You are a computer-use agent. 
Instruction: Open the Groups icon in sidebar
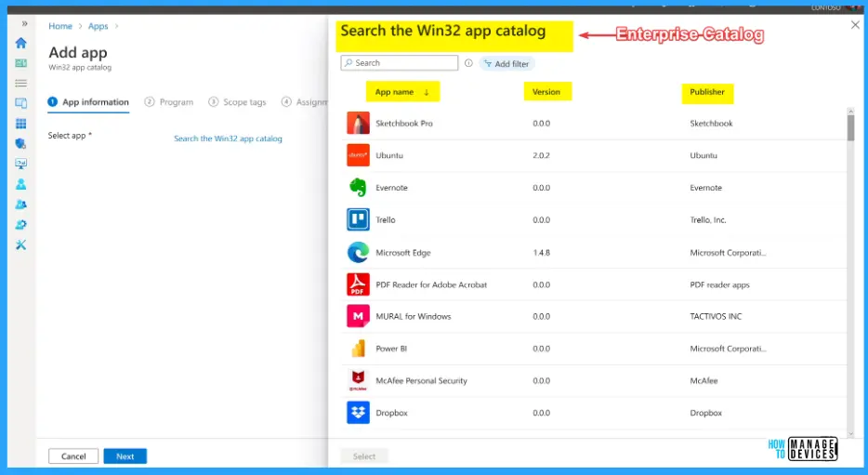(21, 205)
